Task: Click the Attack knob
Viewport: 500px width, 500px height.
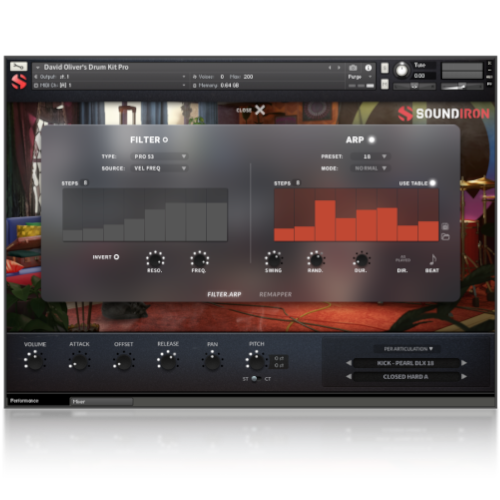Action: point(79,362)
